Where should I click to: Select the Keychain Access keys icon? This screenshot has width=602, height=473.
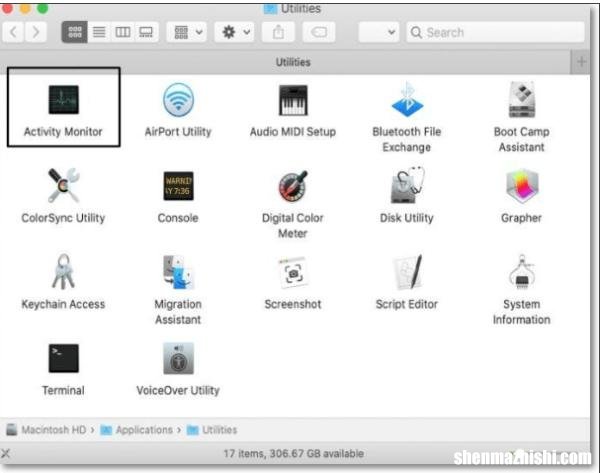point(63,272)
